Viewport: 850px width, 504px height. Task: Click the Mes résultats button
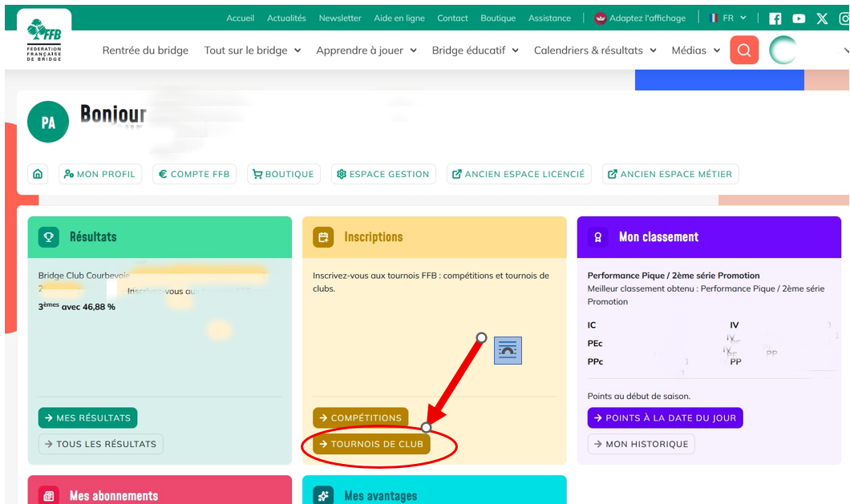coord(87,417)
